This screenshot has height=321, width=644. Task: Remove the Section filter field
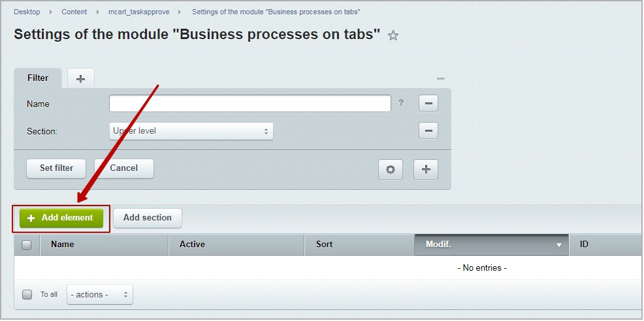pyautogui.click(x=428, y=131)
